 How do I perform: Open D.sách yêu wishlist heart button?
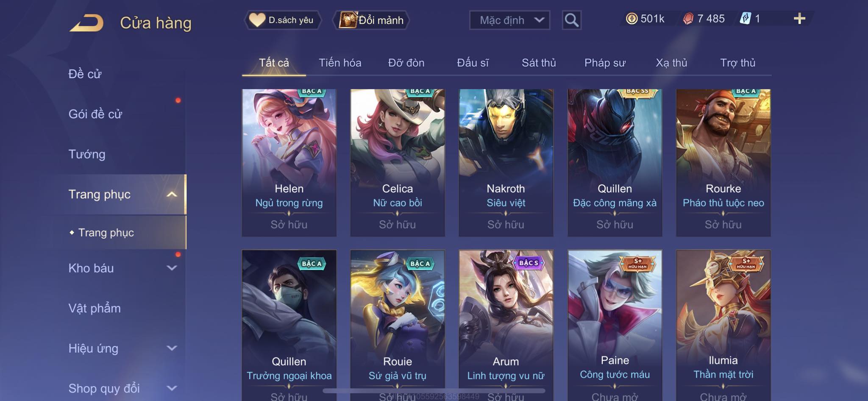pos(283,20)
